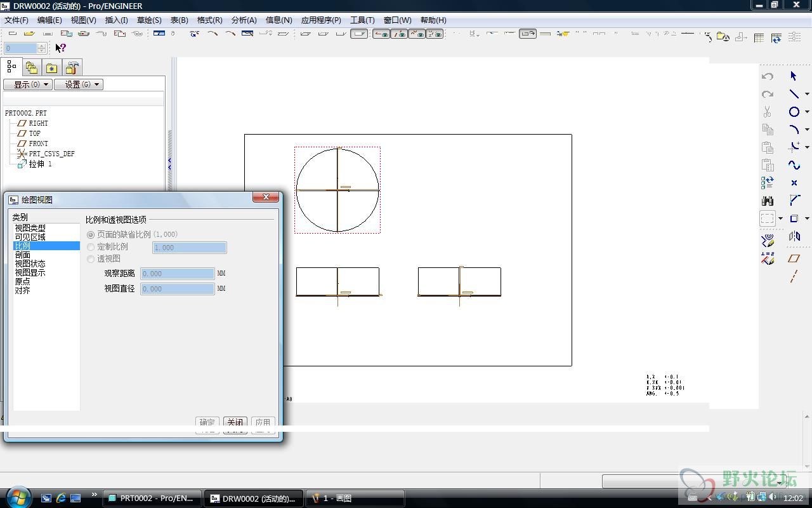
Task: Open the 编辑(E) menu
Action: (49, 20)
